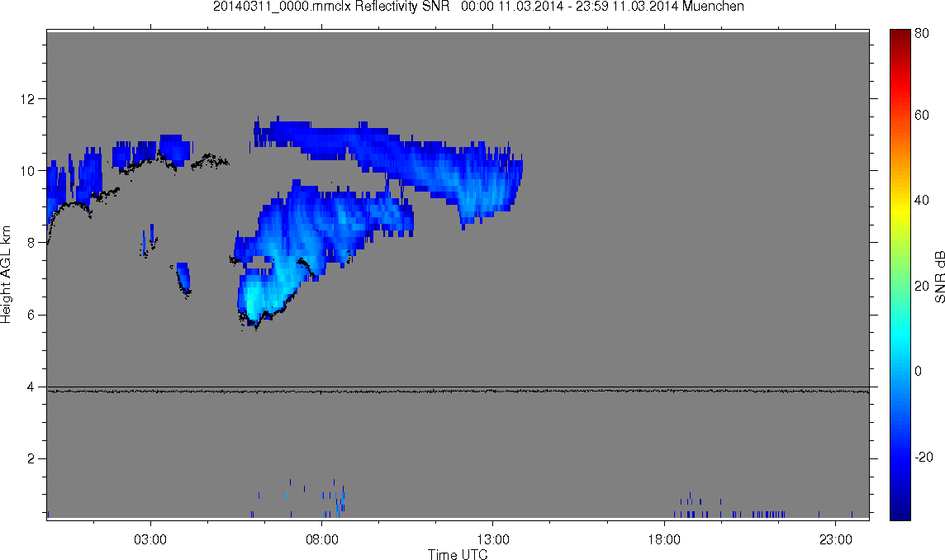Viewport: 945px width, 560px height.
Task: Select the 08:00 time axis label
Action: pos(322,539)
